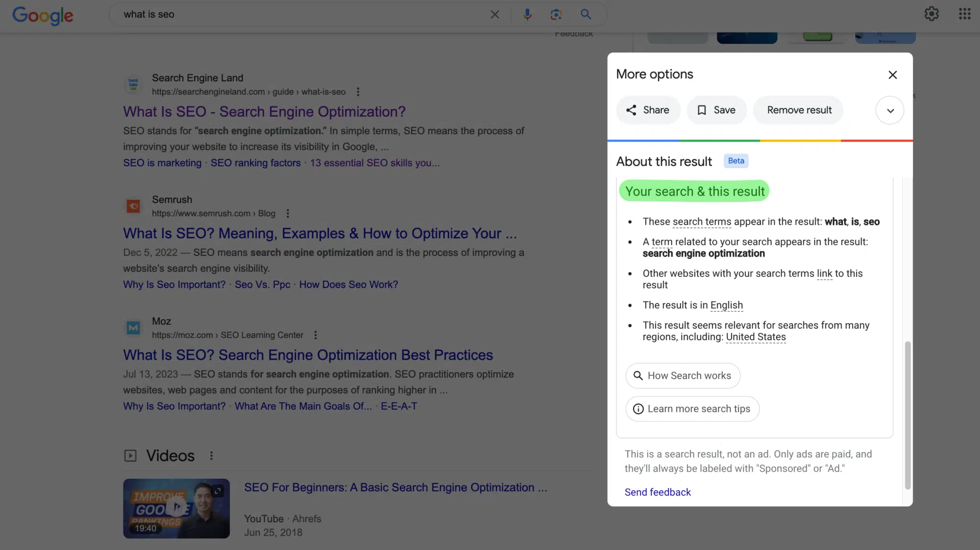Viewport: 980px width, 550px height.
Task: Click Send feedback link
Action: (x=657, y=492)
